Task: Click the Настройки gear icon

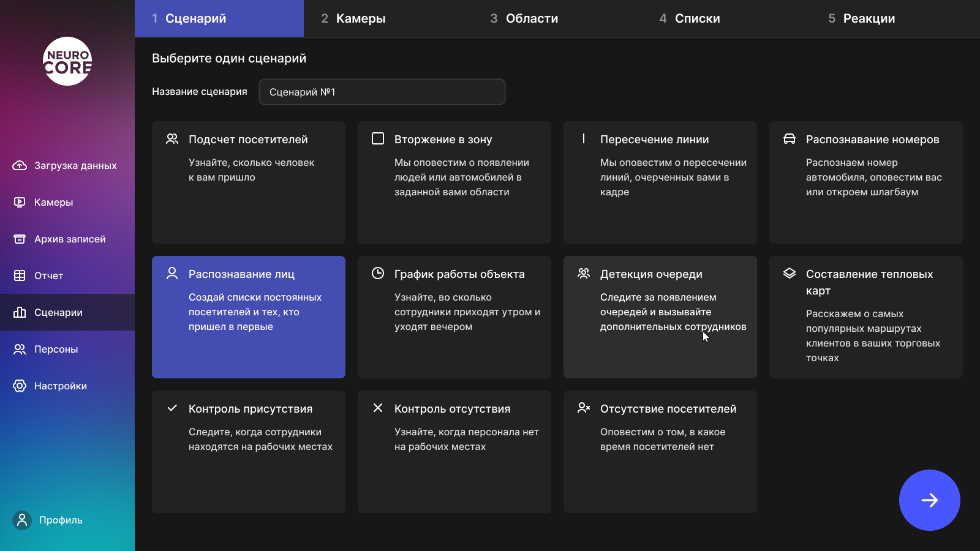Action: pyautogui.click(x=20, y=386)
